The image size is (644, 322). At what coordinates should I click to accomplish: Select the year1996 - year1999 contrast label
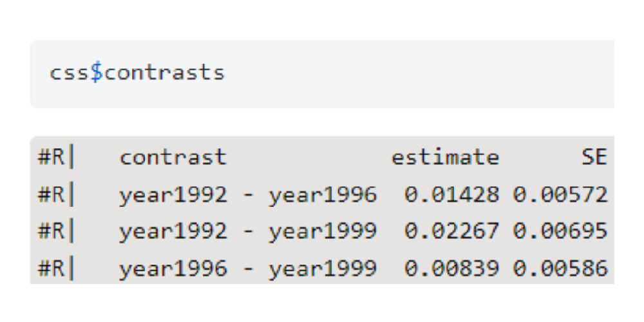pos(247,269)
